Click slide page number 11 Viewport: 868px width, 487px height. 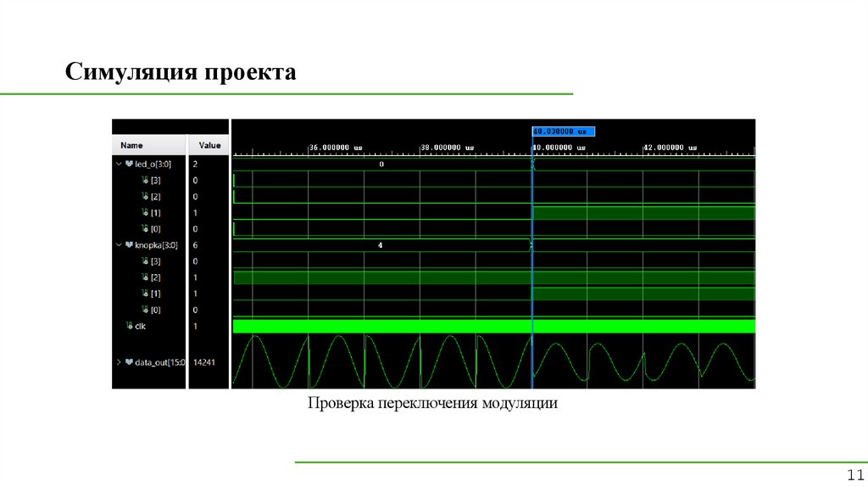[855, 475]
